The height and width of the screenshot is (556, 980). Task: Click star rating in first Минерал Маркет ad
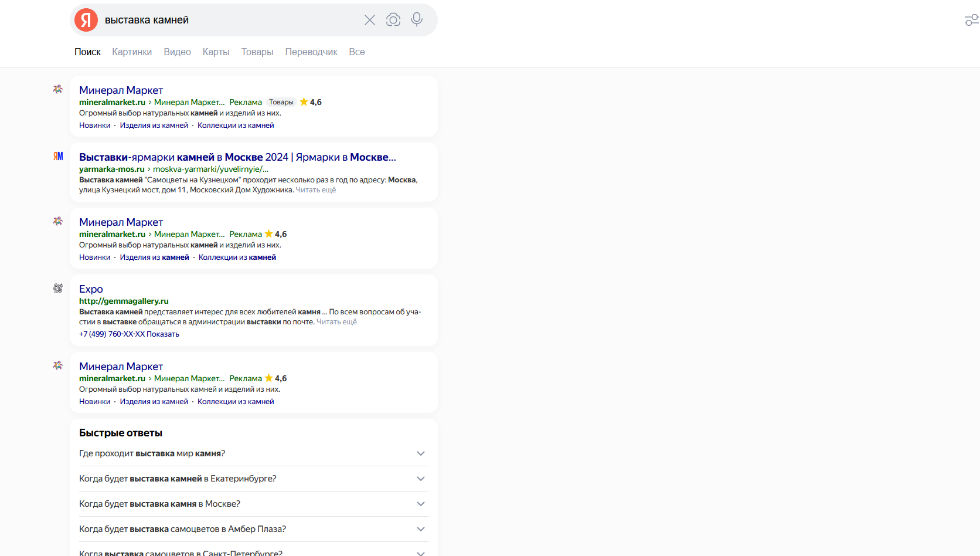[311, 102]
